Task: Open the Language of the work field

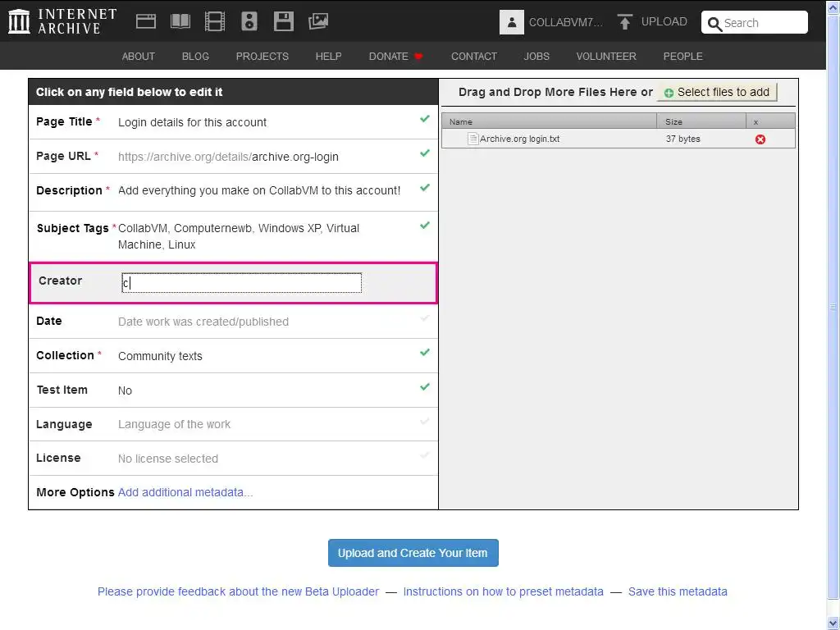Action: click(174, 424)
